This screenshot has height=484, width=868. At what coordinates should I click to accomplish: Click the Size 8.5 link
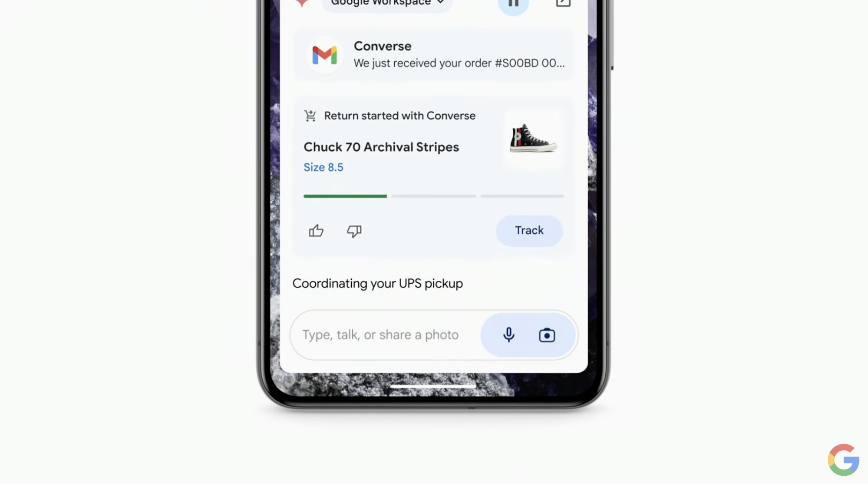323,167
